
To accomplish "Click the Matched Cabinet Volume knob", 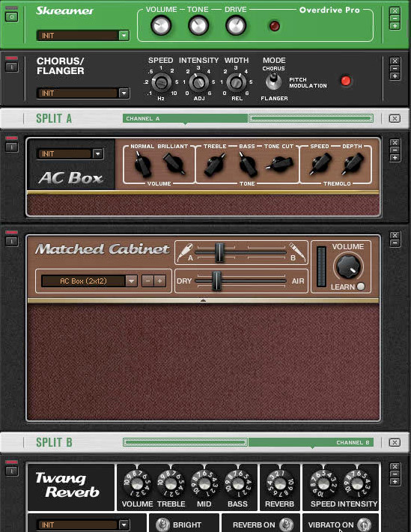I will click(x=348, y=266).
